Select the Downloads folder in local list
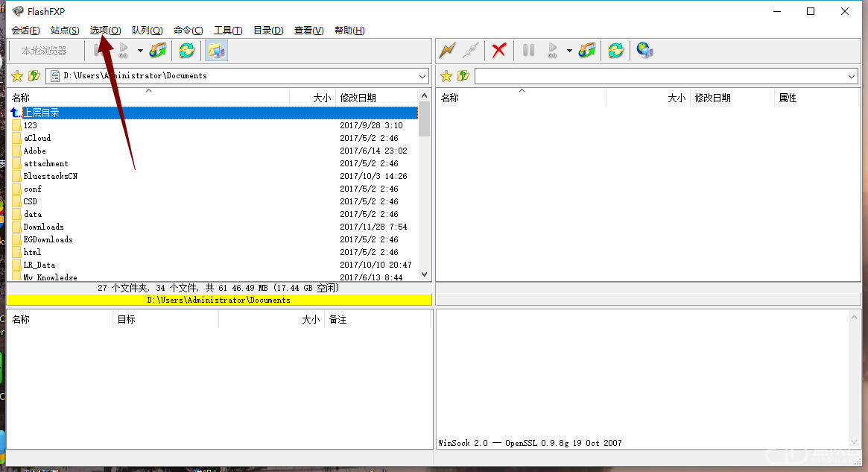868x472 pixels. pos(44,227)
